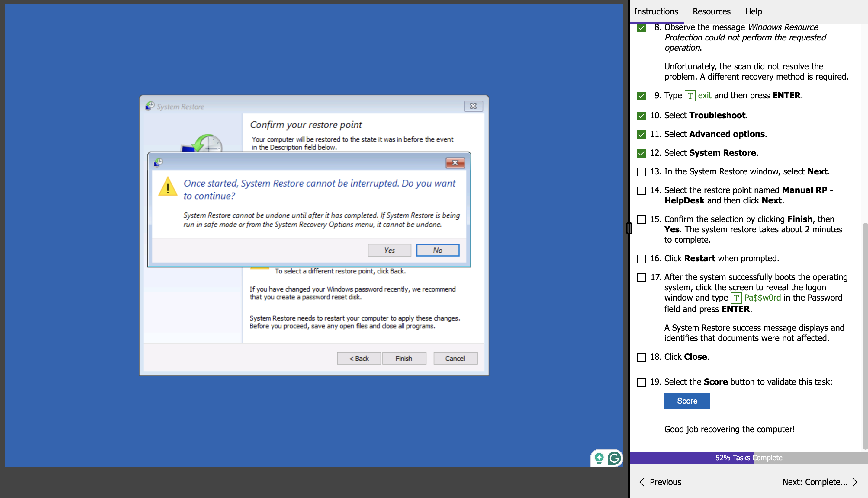Check step 15 Confirm the selection checkbox
Image resolution: width=868 pixels, height=498 pixels.
pos(641,220)
